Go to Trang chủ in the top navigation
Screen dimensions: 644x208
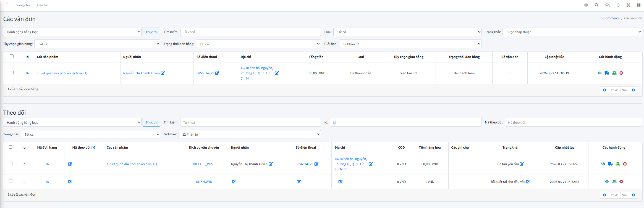[22, 5]
